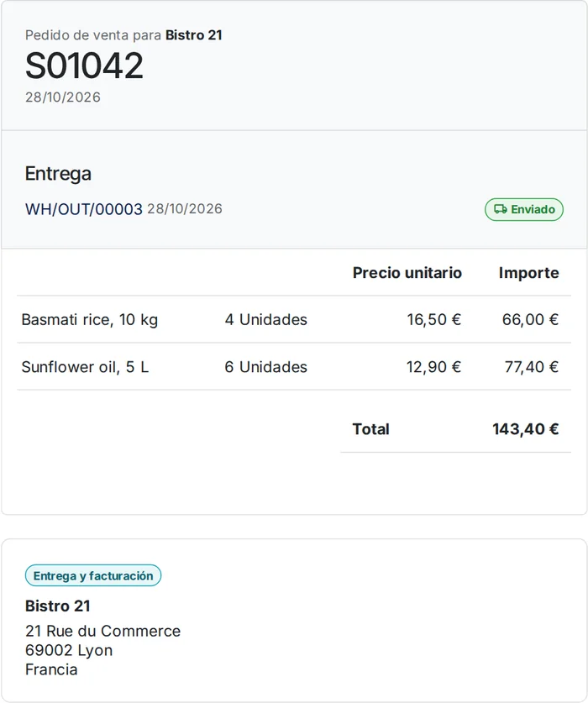This screenshot has height=703, width=588.
Task: Click the Entrega y facturación badge
Action: click(x=93, y=575)
